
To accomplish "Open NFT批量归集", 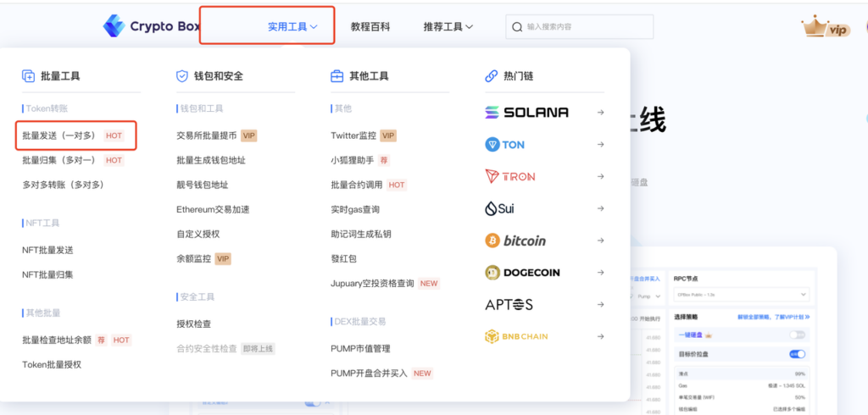I will [x=47, y=274].
